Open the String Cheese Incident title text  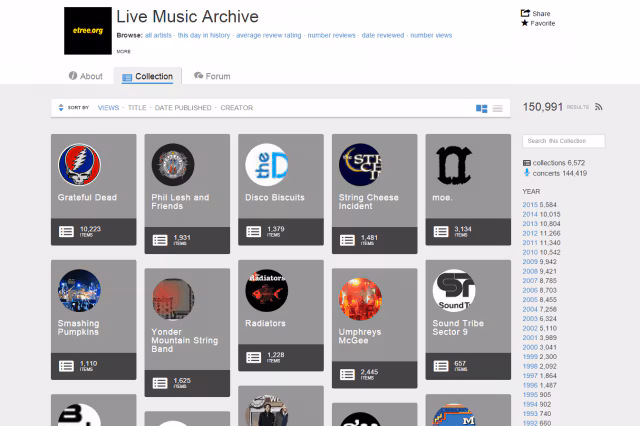pyautogui.click(x=368, y=202)
